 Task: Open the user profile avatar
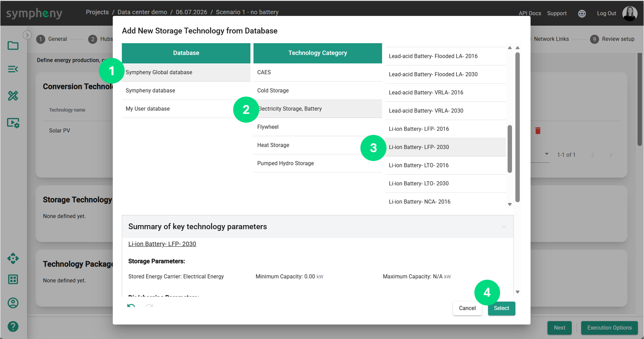[x=630, y=13]
